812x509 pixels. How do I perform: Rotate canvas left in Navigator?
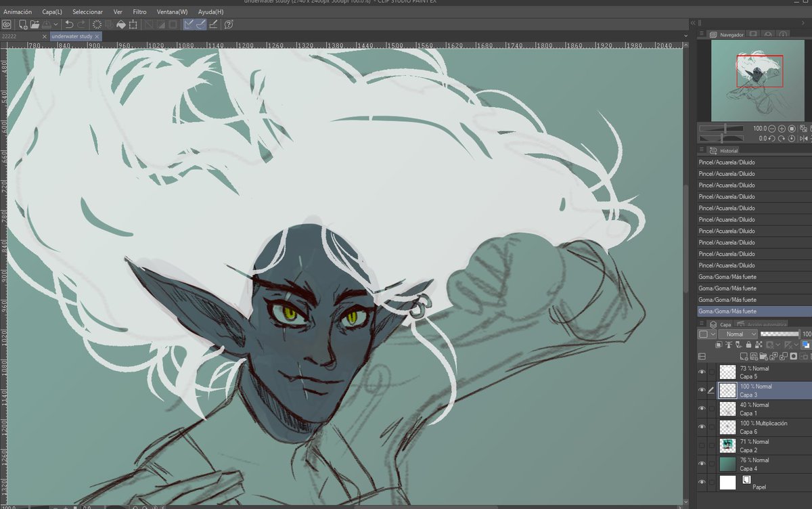(x=771, y=139)
